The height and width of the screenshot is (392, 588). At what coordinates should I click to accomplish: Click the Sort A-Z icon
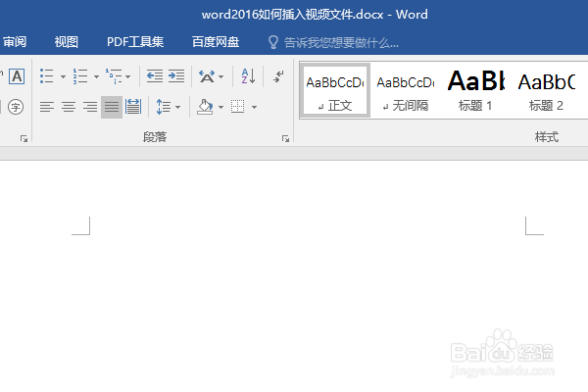pyautogui.click(x=248, y=76)
